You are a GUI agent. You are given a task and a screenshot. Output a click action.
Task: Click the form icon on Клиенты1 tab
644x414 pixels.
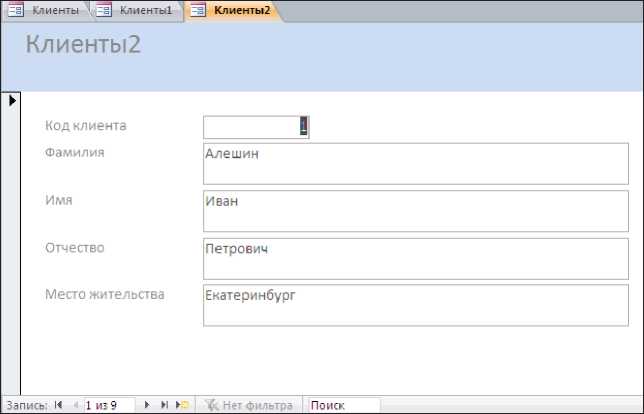click(x=104, y=10)
